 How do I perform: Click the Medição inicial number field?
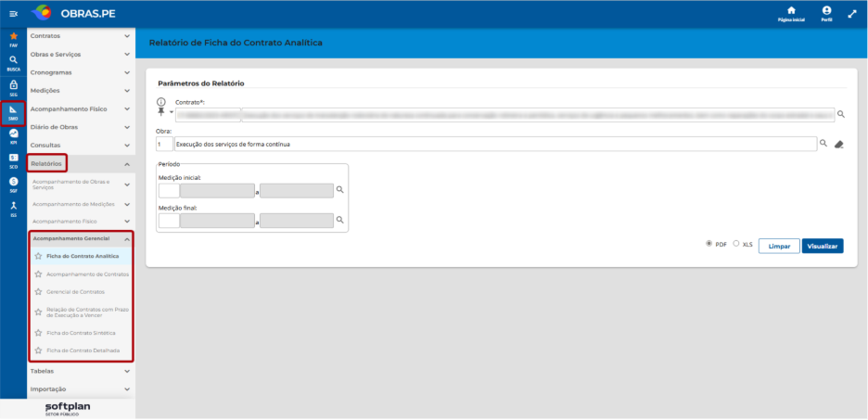click(x=169, y=191)
